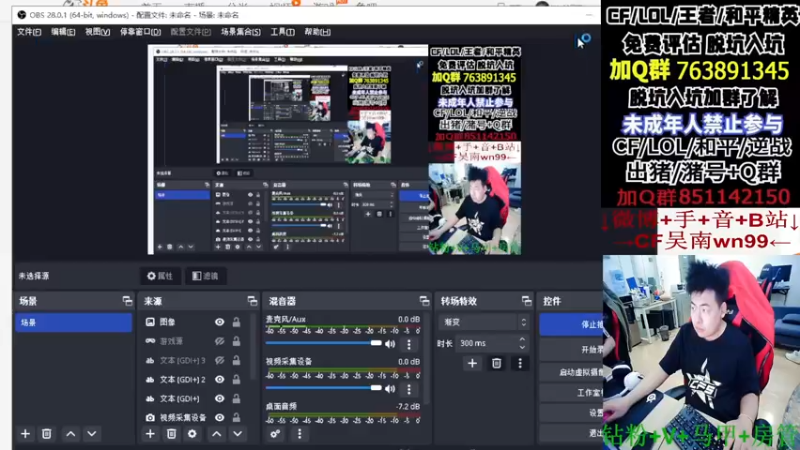The height and width of the screenshot is (450, 800).
Task: Click the 属性 properties button
Action: pos(160,276)
